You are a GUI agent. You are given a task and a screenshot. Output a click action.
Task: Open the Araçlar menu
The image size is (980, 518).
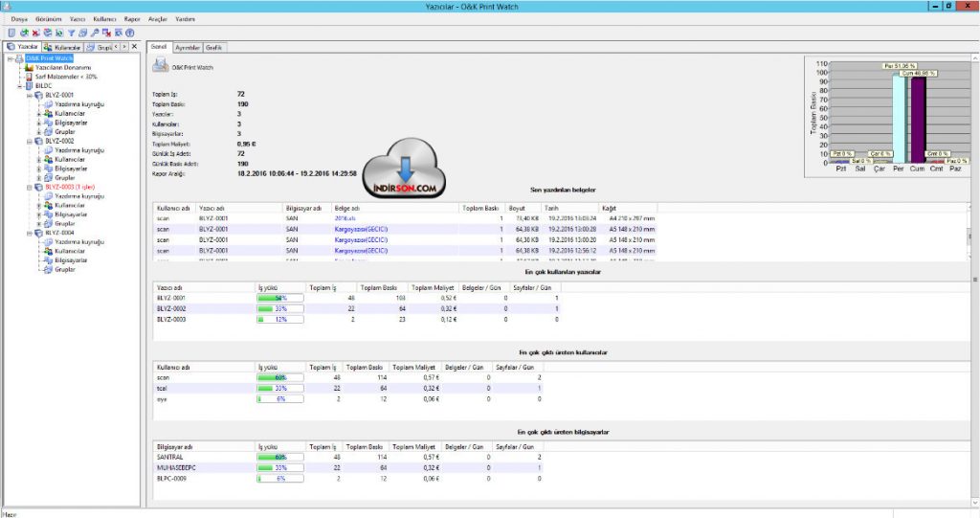click(x=158, y=19)
